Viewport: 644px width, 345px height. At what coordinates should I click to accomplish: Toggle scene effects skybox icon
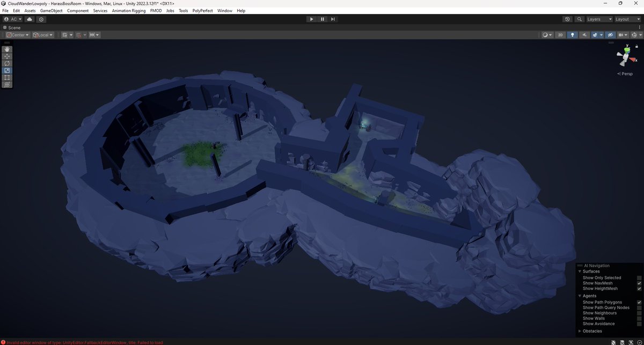pos(595,35)
